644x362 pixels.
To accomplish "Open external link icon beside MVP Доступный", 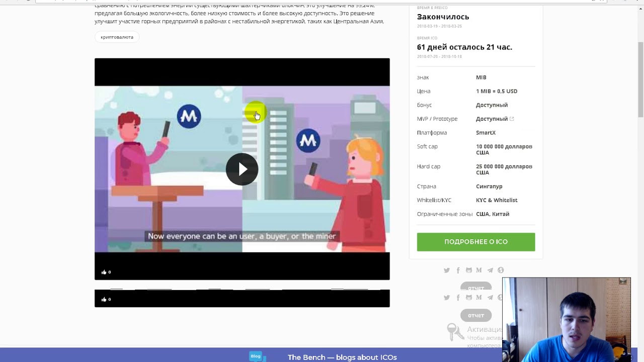I will [x=512, y=119].
